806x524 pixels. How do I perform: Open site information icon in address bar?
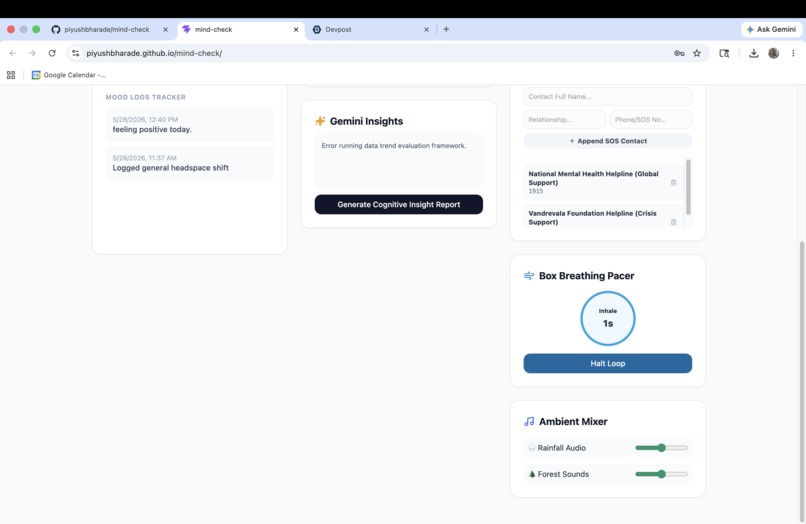pyautogui.click(x=76, y=53)
